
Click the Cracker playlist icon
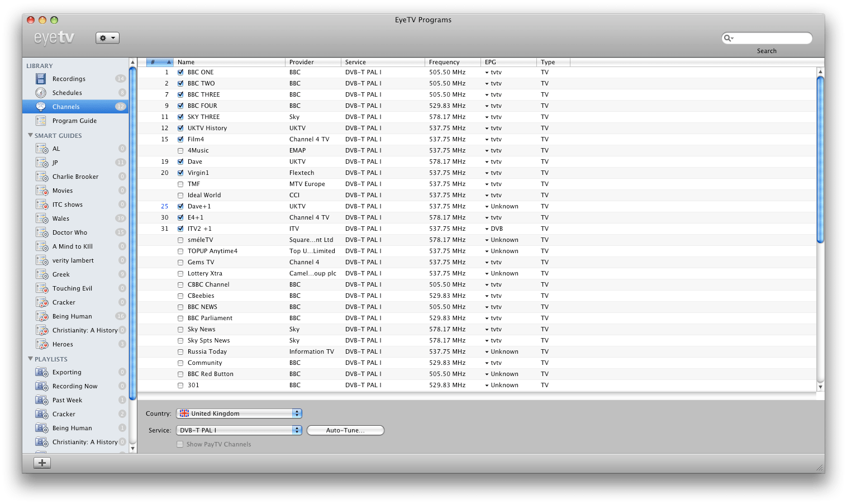42,414
